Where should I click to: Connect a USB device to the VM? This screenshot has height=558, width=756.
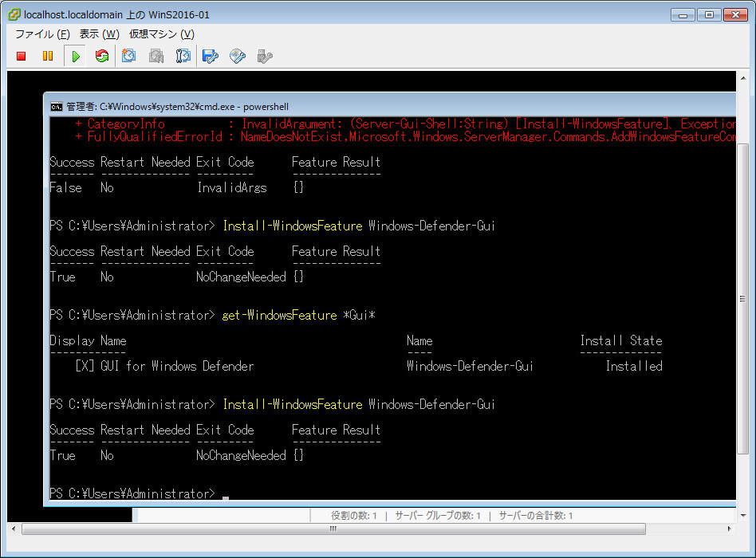(264, 56)
